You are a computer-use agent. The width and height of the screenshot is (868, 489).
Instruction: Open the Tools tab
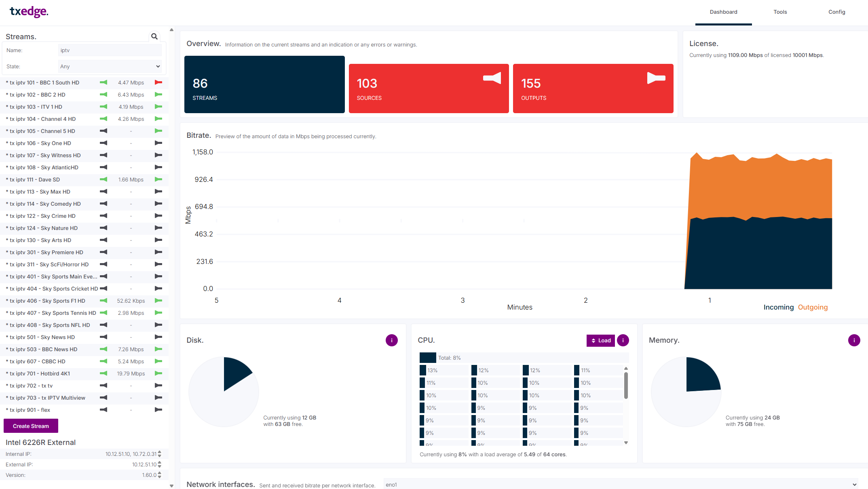[780, 12]
